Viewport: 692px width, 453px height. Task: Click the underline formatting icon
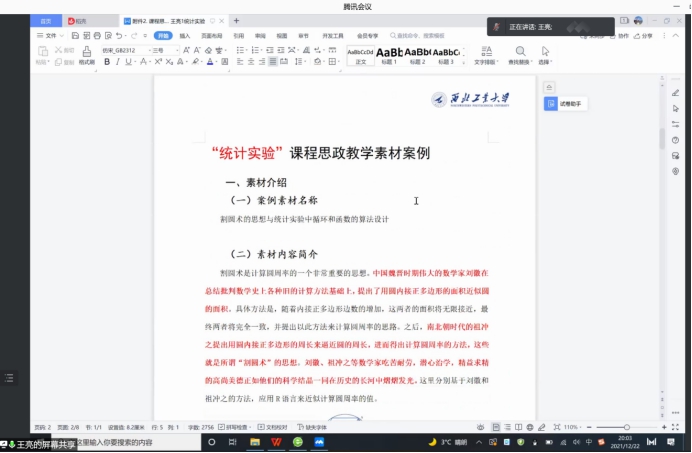(128, 62)
